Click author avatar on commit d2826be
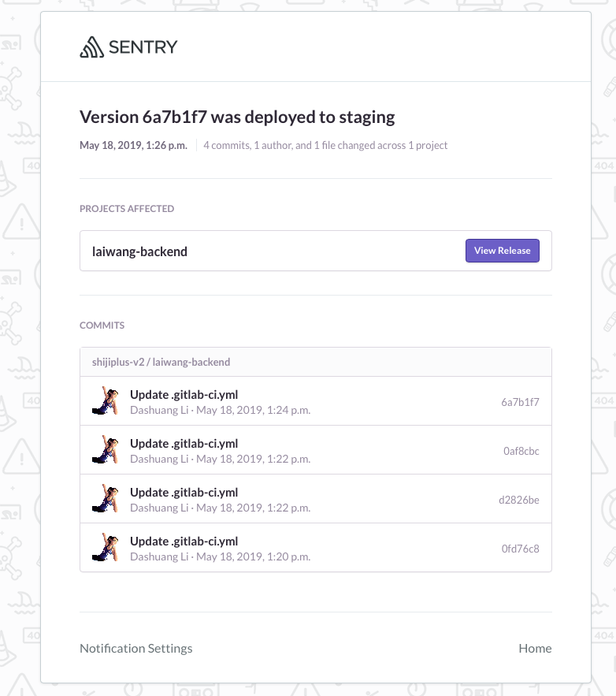616x696 pixels. [106, 498]
